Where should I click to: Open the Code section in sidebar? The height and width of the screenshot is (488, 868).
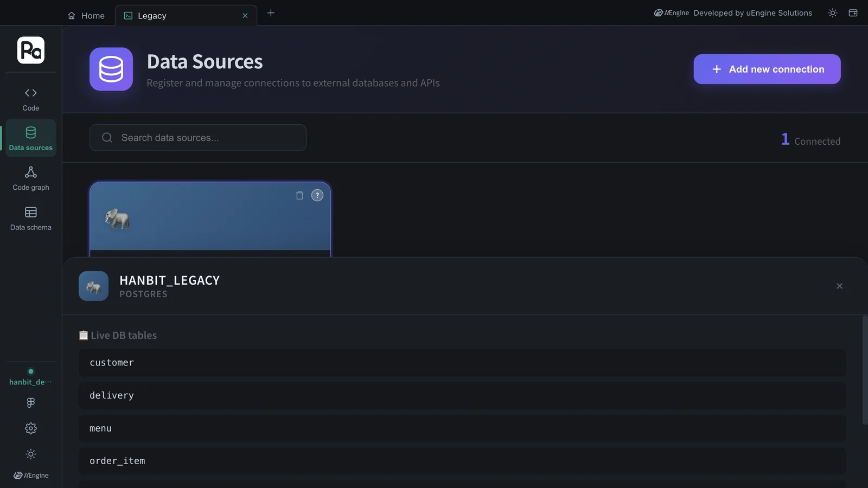[x=31, y=99]
